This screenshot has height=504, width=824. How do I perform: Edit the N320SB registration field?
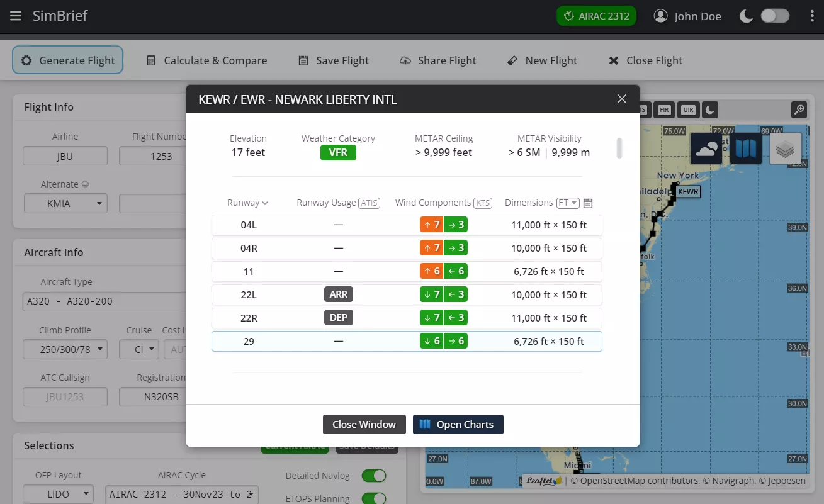152,397
